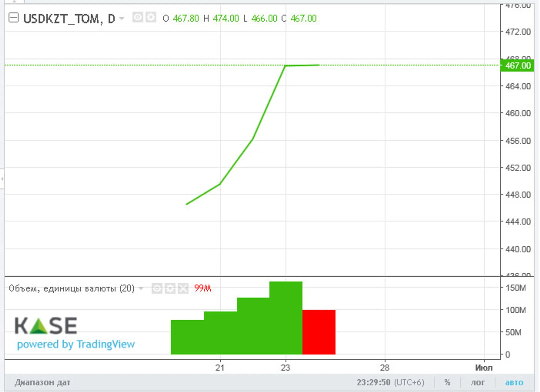The width and height of the screenshot is (540, 392).
Task: Toggle percent scale mode
Action: (x=447, y=382)
